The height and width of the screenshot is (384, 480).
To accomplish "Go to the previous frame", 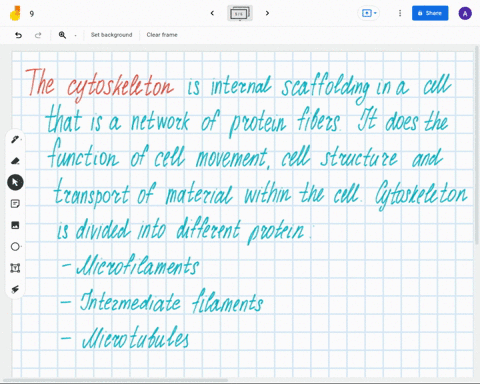I will pos(212,13).
